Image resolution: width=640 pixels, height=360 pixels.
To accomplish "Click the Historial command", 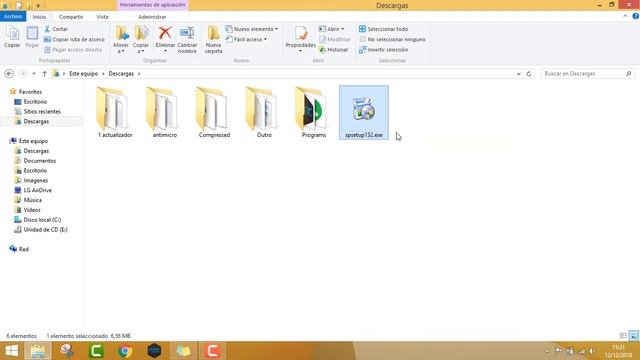I will point(333,49).
